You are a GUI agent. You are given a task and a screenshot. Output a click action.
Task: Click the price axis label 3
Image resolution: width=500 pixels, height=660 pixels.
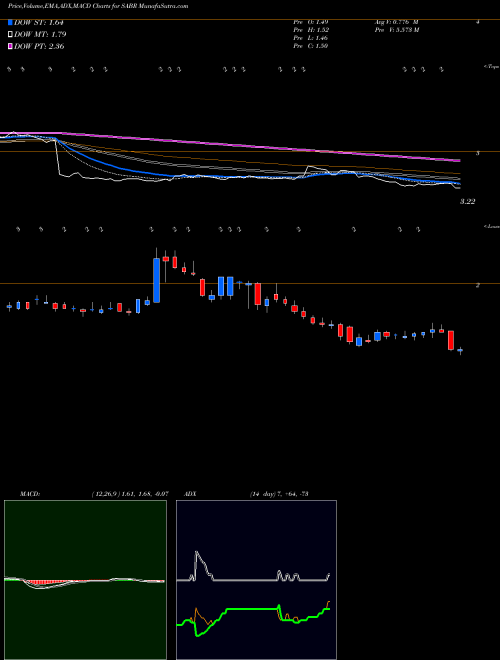tap(478, 153)
